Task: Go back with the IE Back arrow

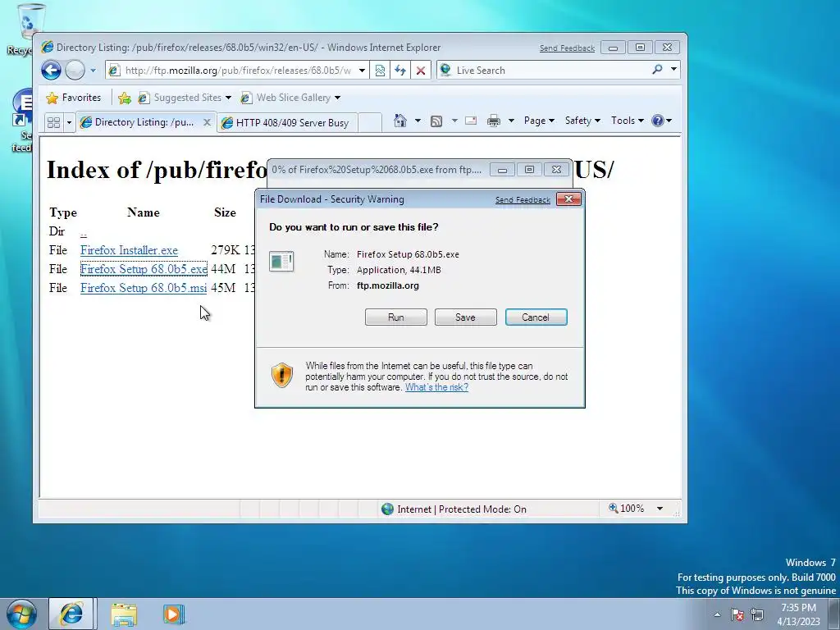Action: tap(52, 71)
